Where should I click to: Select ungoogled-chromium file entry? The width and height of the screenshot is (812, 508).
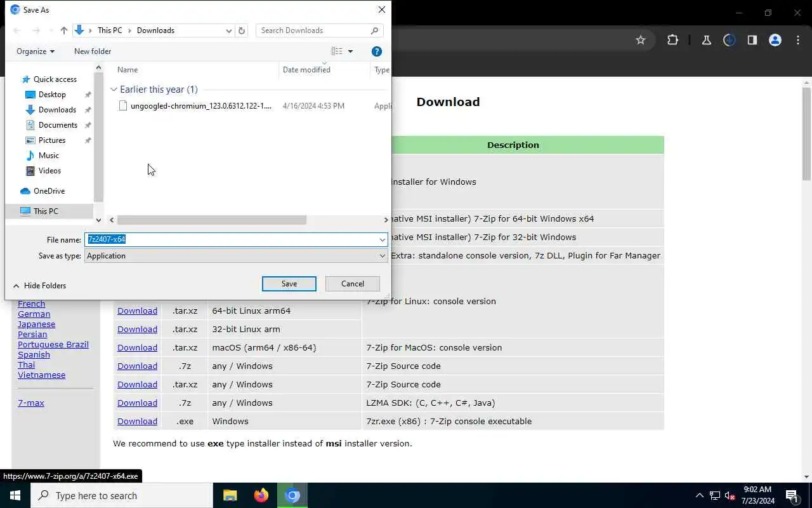coord(201,106)
